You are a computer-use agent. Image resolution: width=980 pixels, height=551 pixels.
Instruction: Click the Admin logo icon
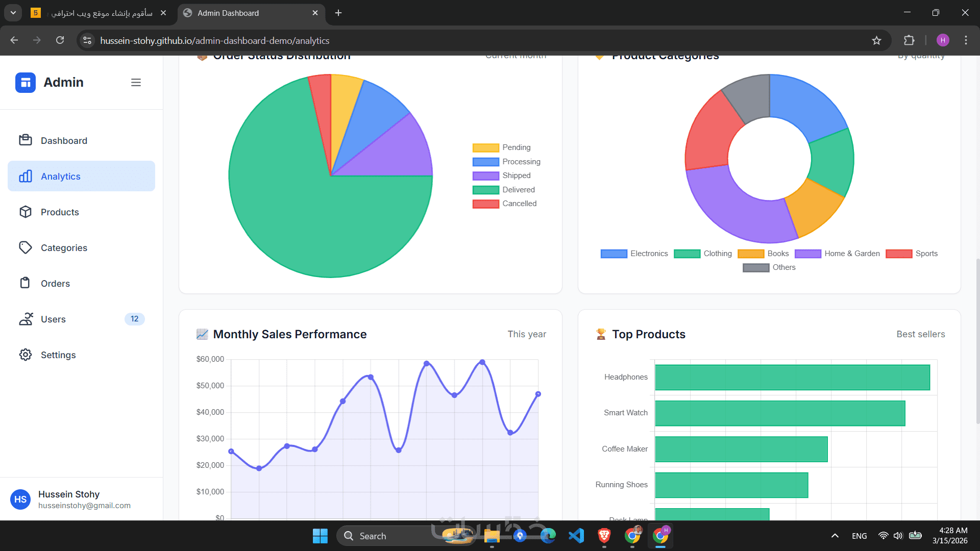[26, 83]
